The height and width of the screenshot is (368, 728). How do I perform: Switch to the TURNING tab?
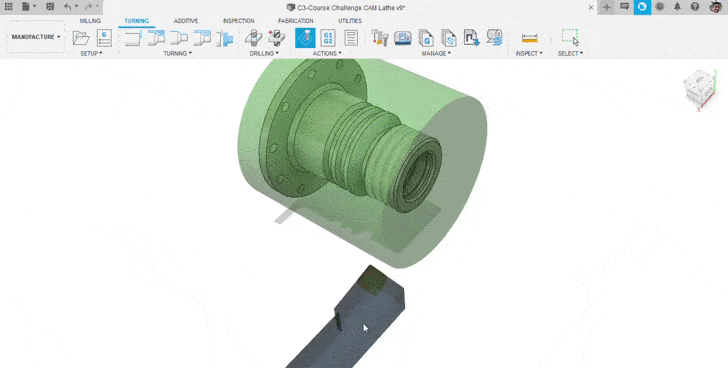(136, 21)
